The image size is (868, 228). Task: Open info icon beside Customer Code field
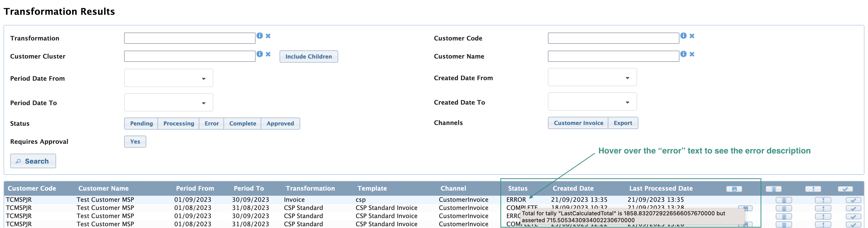683,36
